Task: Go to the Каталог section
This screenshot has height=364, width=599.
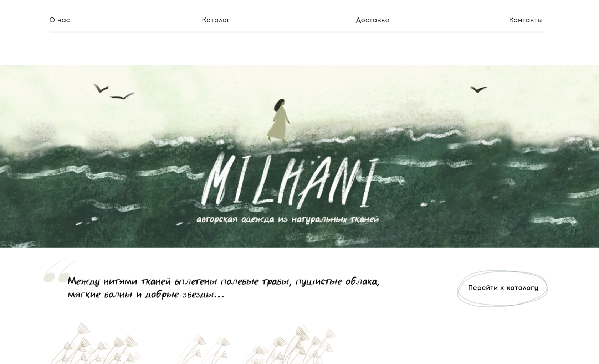Action: [x=216, y=20]
